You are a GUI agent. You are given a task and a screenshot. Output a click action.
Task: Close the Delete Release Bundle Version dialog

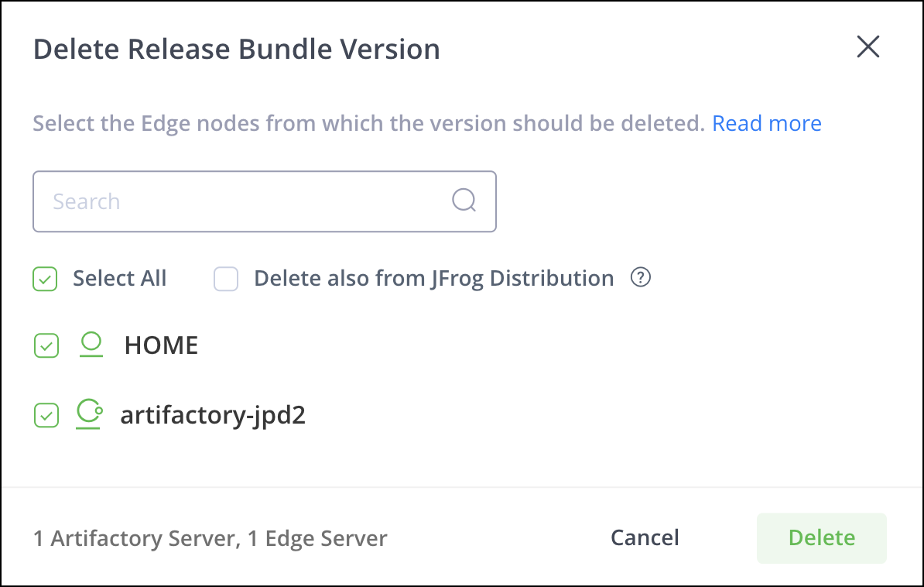[868, 47]
